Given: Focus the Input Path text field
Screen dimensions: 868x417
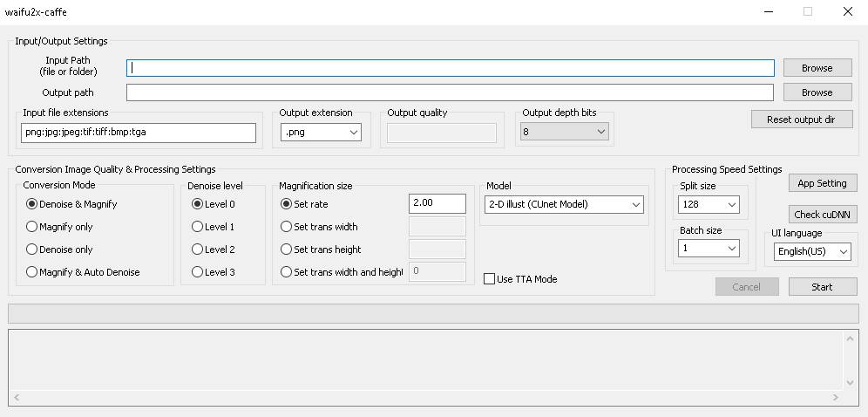Looking at the screenshot, I should click(x=450, y=68).
